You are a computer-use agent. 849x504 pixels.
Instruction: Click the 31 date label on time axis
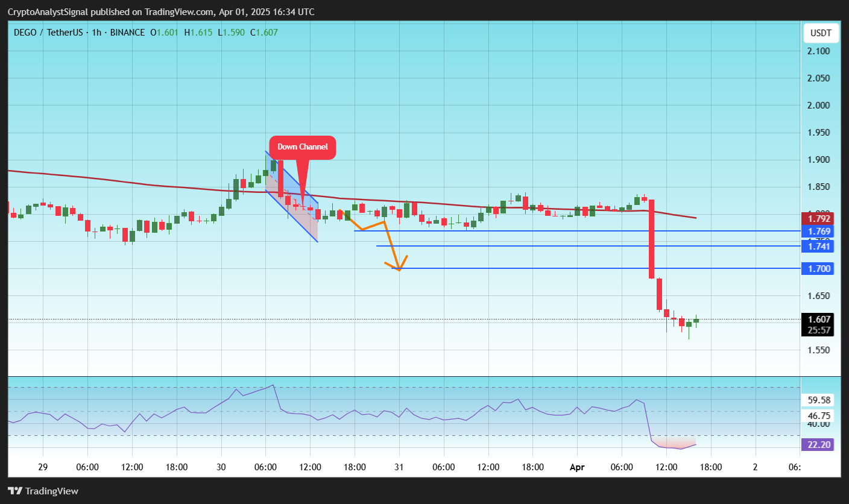[399, 467]
